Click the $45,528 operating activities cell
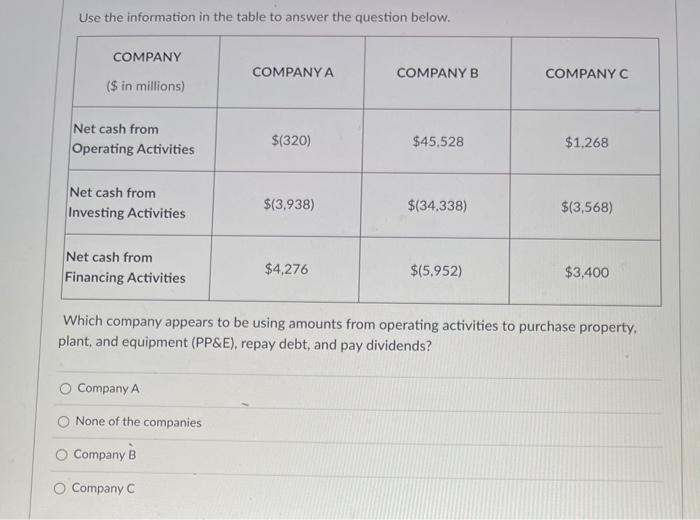The image size is (700, 520). click(438, 142)
